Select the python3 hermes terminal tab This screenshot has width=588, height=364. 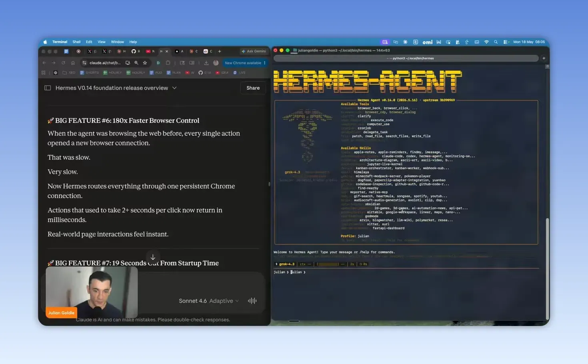click(406, 58)
